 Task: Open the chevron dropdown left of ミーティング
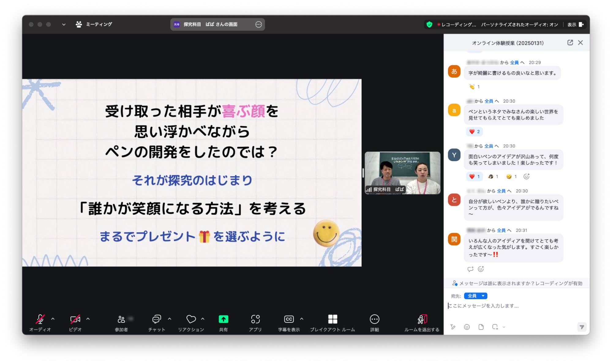[64, 24]
